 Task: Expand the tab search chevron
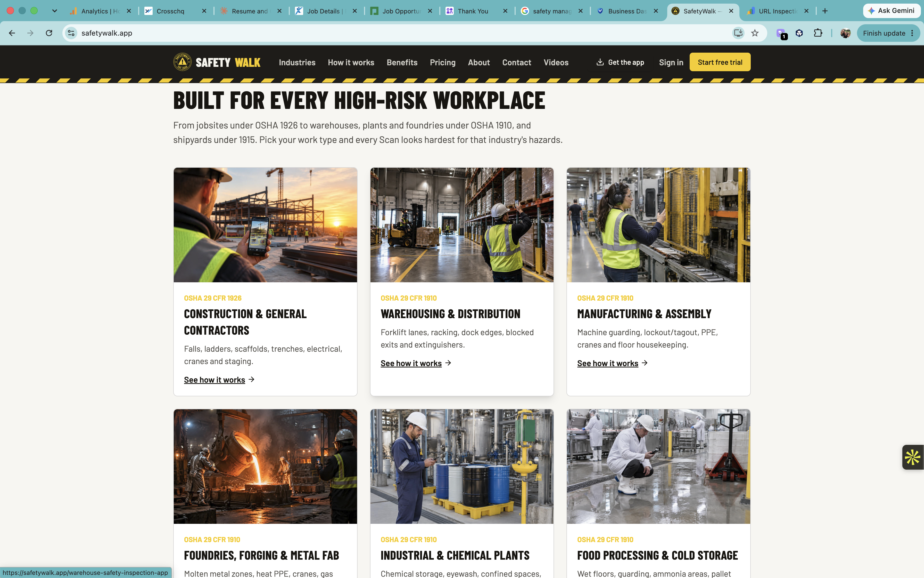[55, 11]
